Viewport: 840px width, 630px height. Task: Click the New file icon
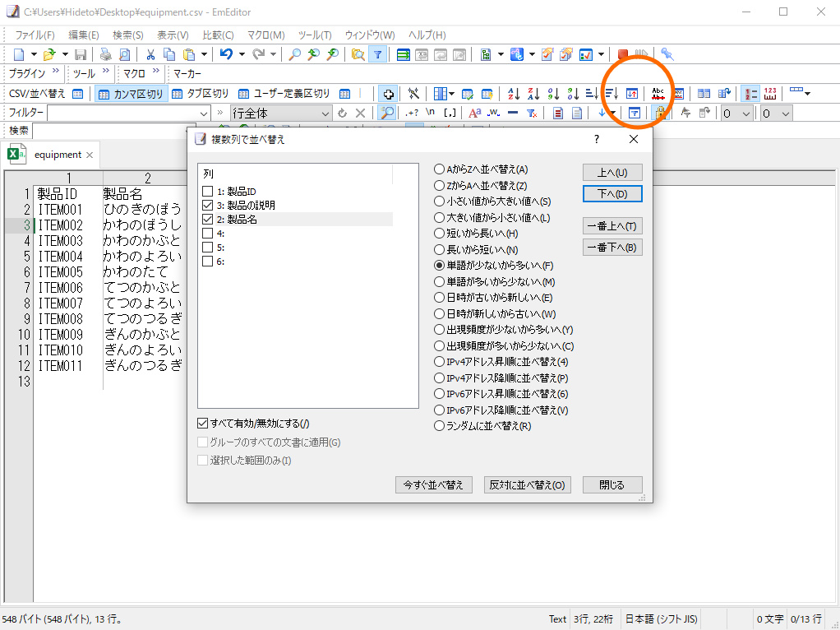[x=19, y=54]
